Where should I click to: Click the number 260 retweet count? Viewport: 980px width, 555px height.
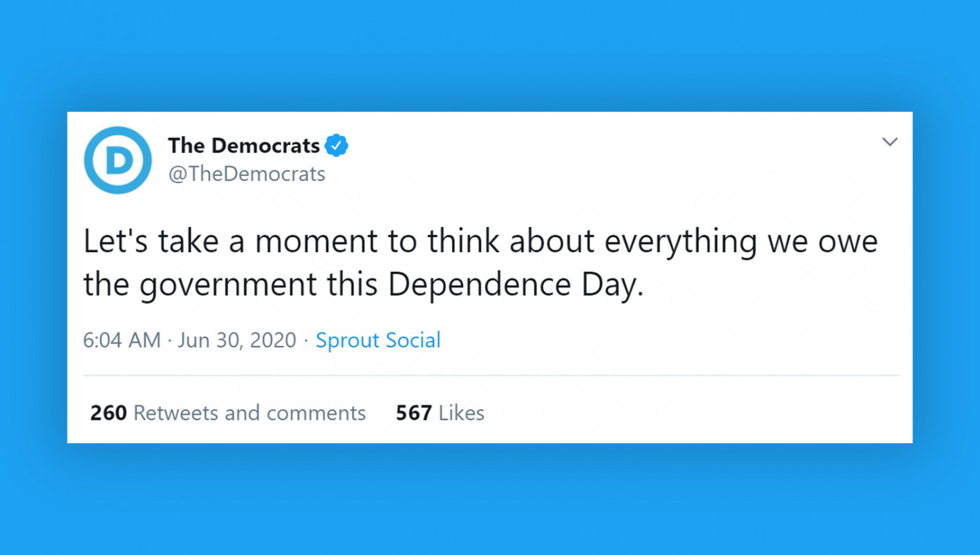[x=108, y=413]
